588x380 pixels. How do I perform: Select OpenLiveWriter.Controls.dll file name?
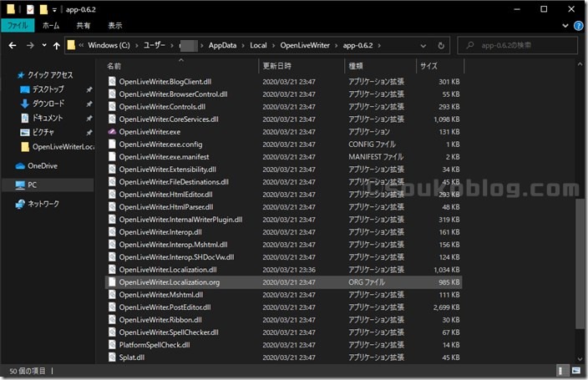162,107
